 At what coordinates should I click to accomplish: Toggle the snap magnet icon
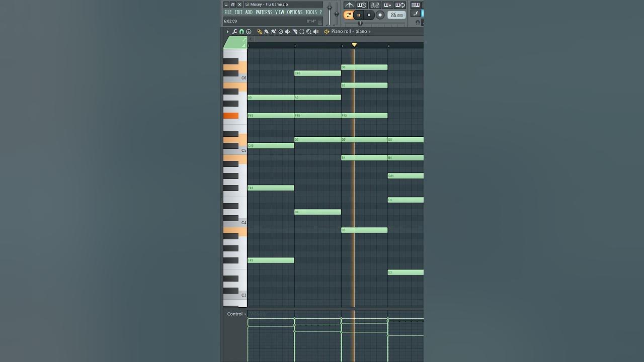pyautogui.click(x=242, y=32)
